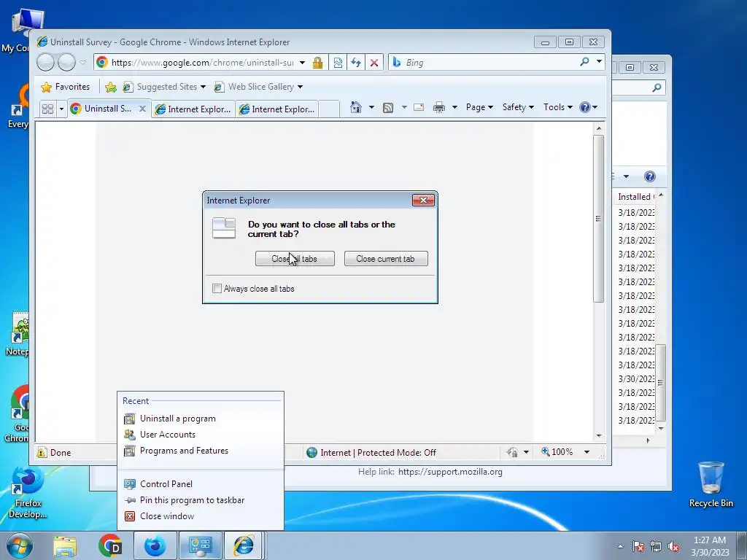Click the red Stop loading icon
747x560 pixels.
point(374,63)
